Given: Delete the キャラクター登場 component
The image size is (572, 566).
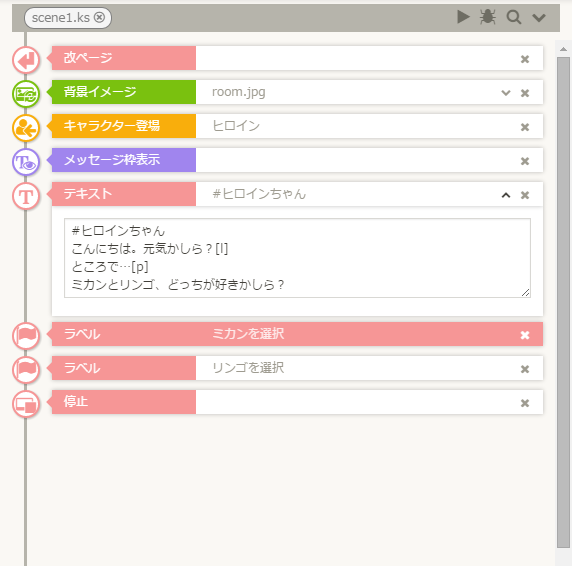Looking at the screenshot, I should pyautogui.click(x=525, y=127).
